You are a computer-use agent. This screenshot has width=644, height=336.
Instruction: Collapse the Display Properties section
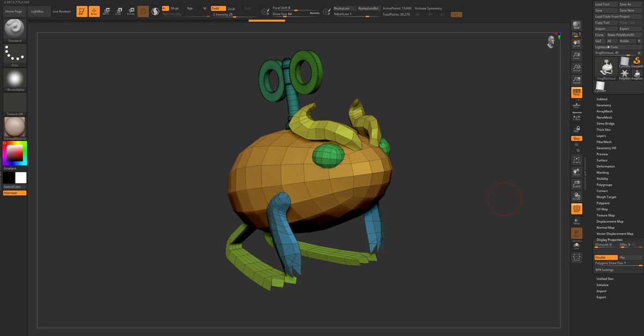tap(609, 239)
